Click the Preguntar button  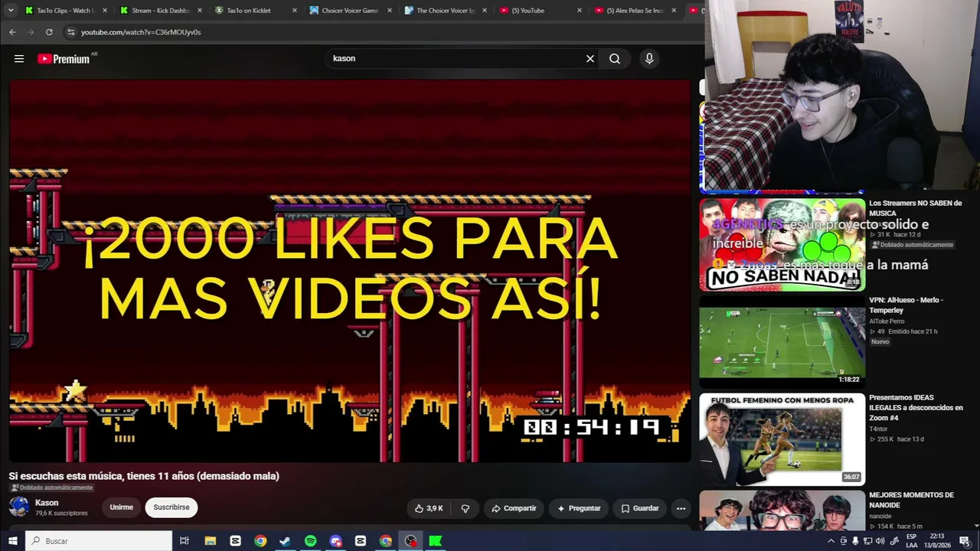pyautogui.click(x=579, y=508)
